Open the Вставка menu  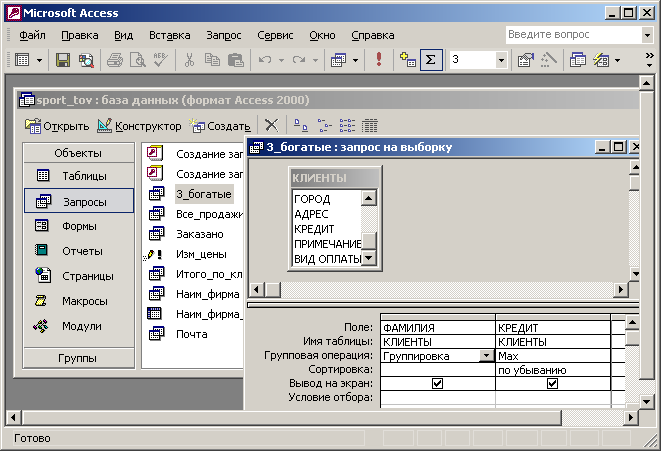[169, 35]
